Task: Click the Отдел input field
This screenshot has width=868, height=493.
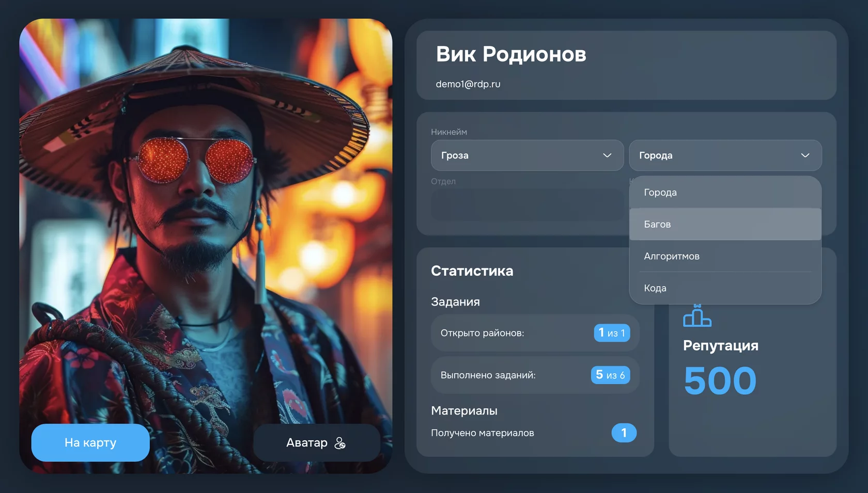Action: [x=527, y=205]
